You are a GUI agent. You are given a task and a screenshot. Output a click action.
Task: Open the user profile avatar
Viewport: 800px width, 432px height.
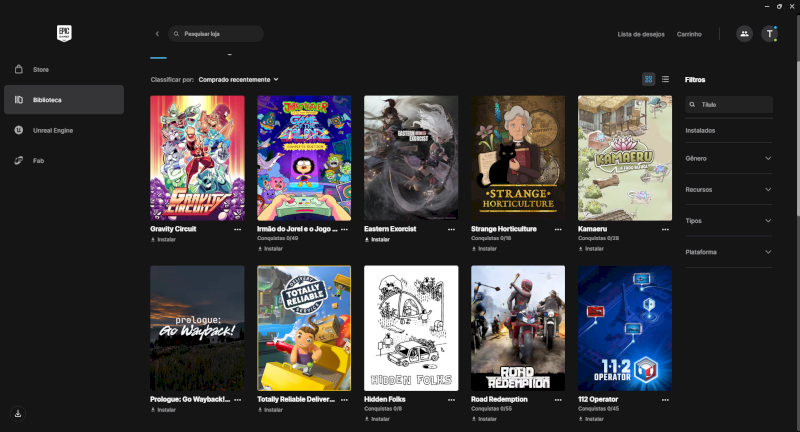(x=769, y=34)
